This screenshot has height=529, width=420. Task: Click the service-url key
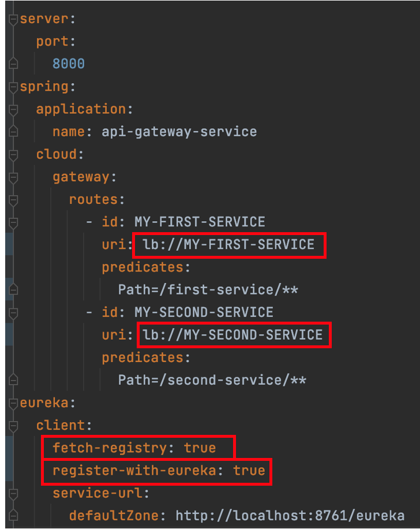tap(97, 493)
